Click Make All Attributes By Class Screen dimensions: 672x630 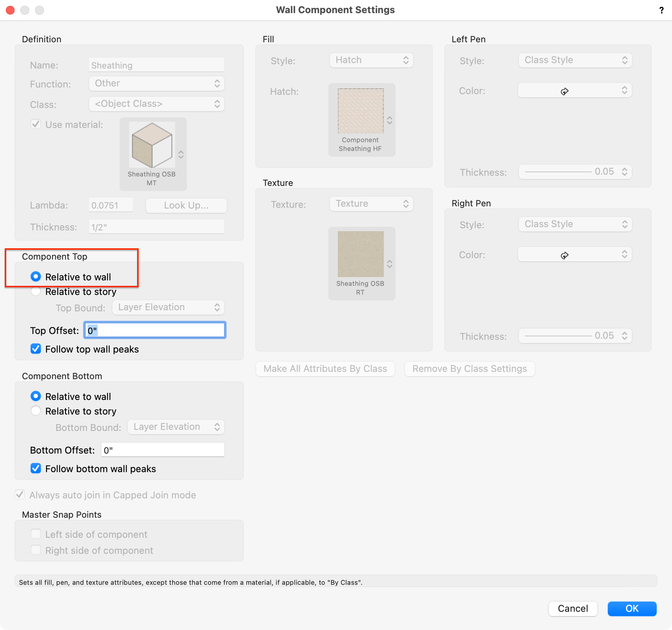click(x=325, y=369)
